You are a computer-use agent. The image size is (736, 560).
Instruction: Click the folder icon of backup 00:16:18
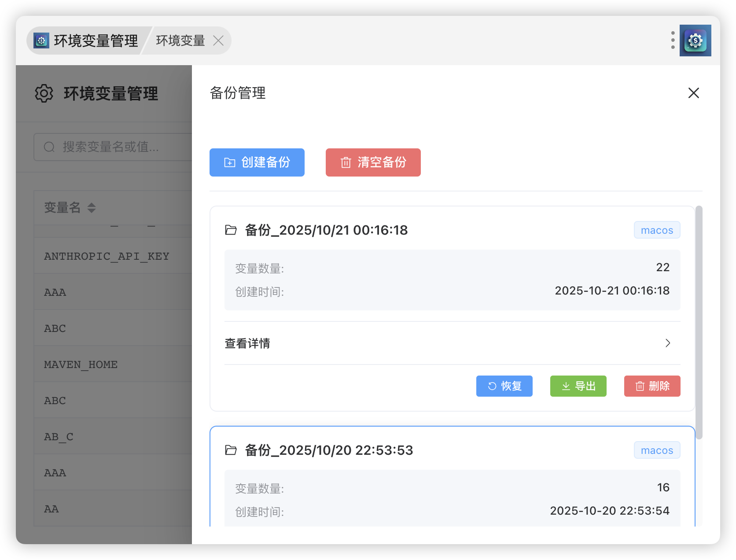click(x=231, y=230)
